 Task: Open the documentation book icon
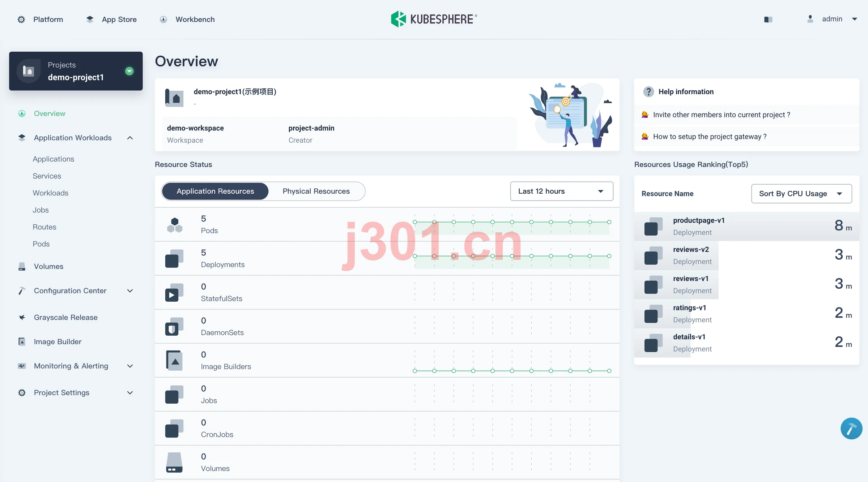(768, 20)
